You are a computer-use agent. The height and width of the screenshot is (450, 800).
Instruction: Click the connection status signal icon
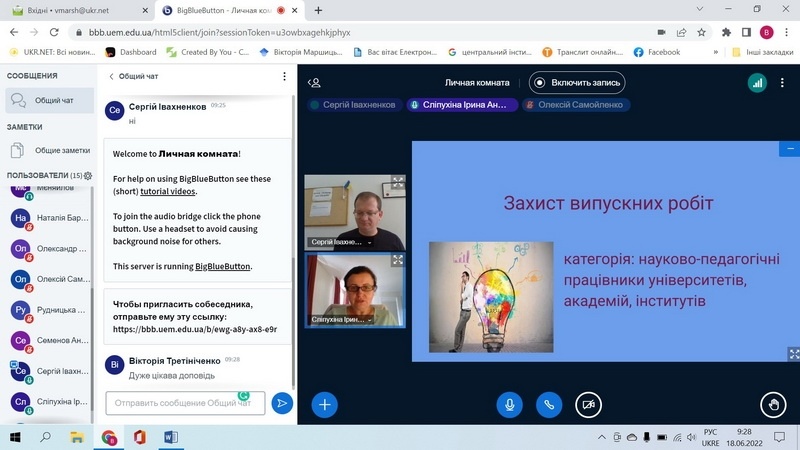pos(756,84)
